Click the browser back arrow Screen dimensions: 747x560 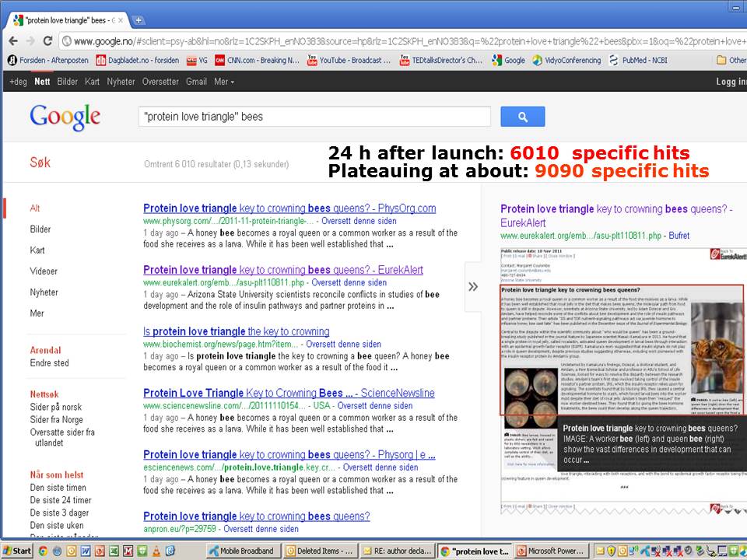coord(13,41)
